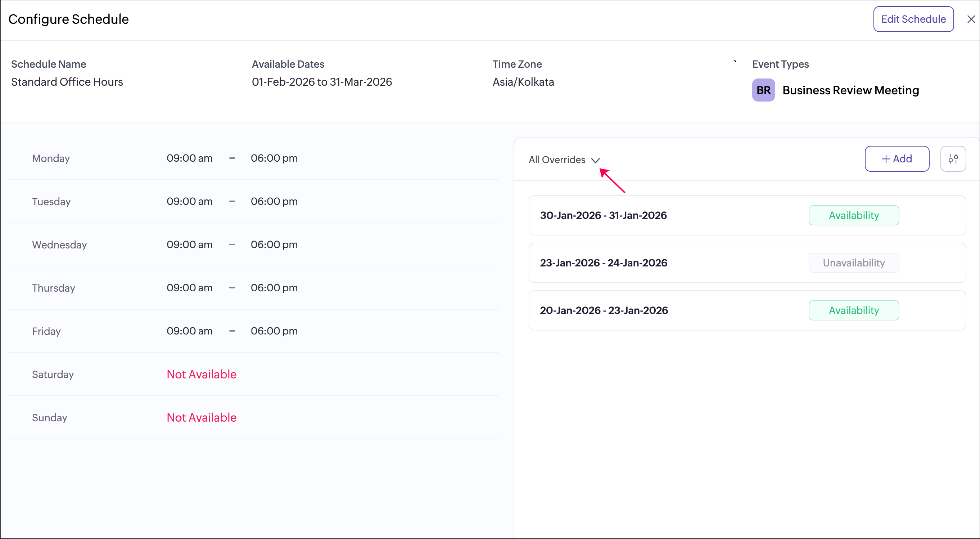
Task: Open the 20-Jan-2026 - 23-Jan-2026 override
Action: (604, 311)
